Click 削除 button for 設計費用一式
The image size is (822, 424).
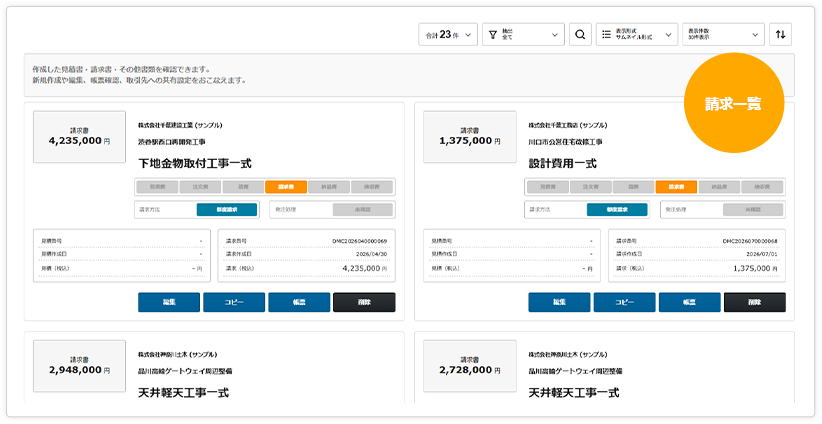[755, 302]
